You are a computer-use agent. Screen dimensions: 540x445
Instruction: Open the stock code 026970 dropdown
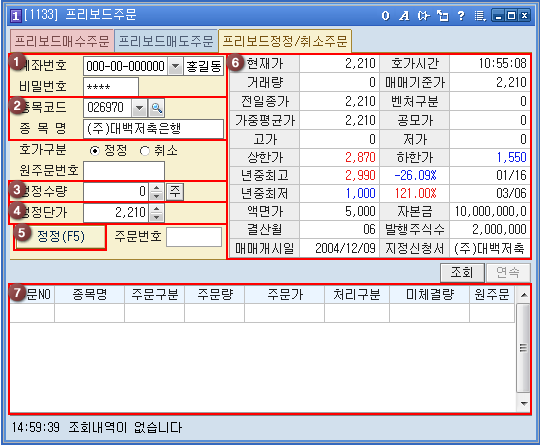pyautogui.click(x=139, y=108)
